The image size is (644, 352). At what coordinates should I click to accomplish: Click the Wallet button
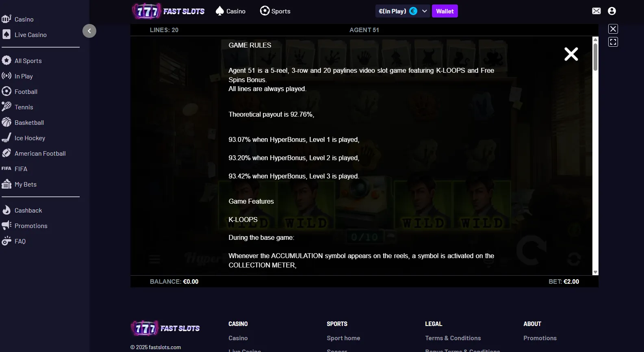445,11
